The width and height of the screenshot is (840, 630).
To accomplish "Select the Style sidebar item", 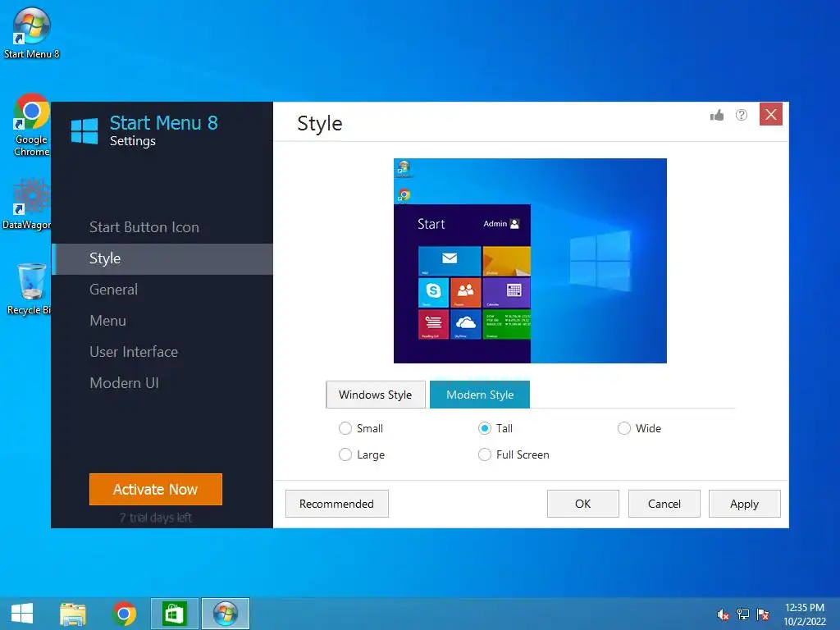I will pos(162,258).
